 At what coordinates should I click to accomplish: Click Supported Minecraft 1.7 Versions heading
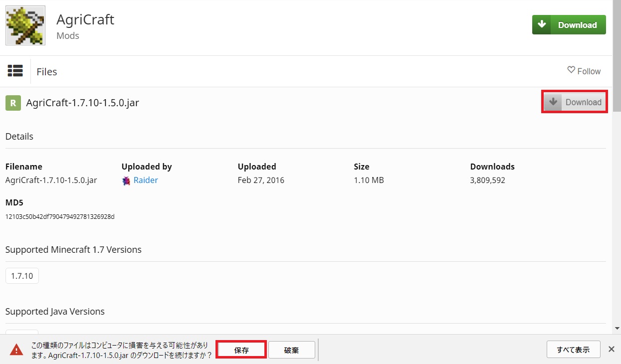73,249
